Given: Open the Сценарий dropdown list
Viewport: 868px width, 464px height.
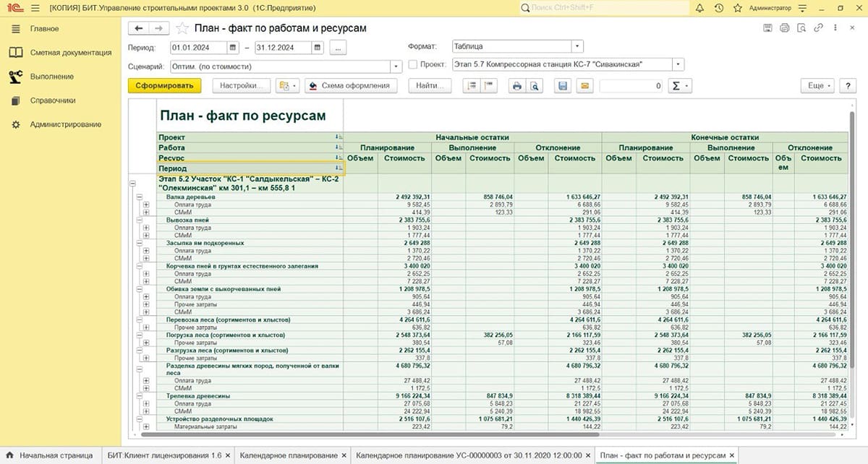Looking at the screenshot, I should tap(396, 66).
